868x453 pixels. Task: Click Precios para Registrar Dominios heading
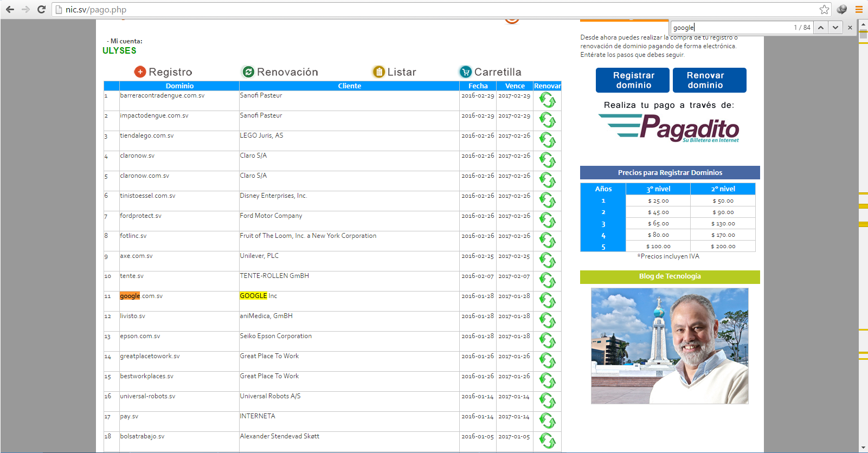point(670,172)
